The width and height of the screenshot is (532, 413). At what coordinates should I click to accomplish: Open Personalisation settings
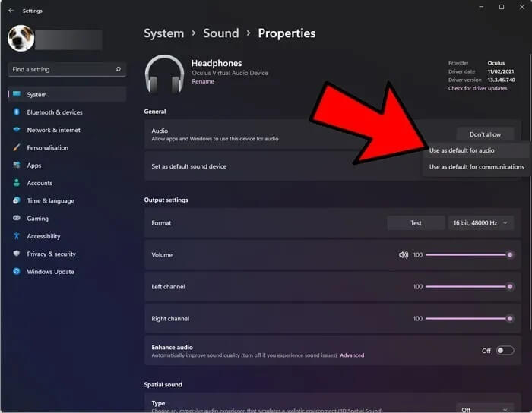[x=67, y=148]
